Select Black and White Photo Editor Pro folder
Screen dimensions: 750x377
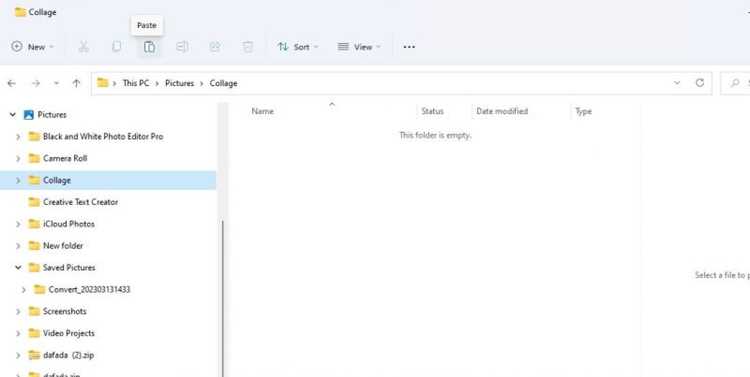pyautogui.click(x=103, y=137)
